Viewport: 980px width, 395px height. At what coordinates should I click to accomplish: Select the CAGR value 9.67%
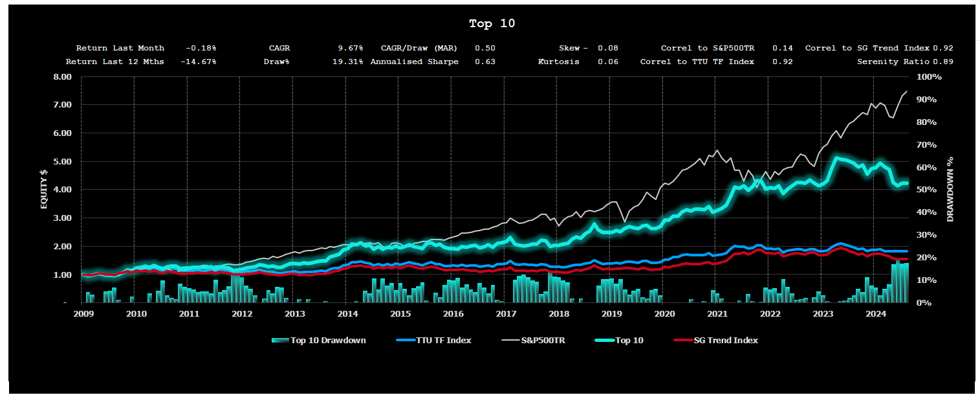coord(350,48)
